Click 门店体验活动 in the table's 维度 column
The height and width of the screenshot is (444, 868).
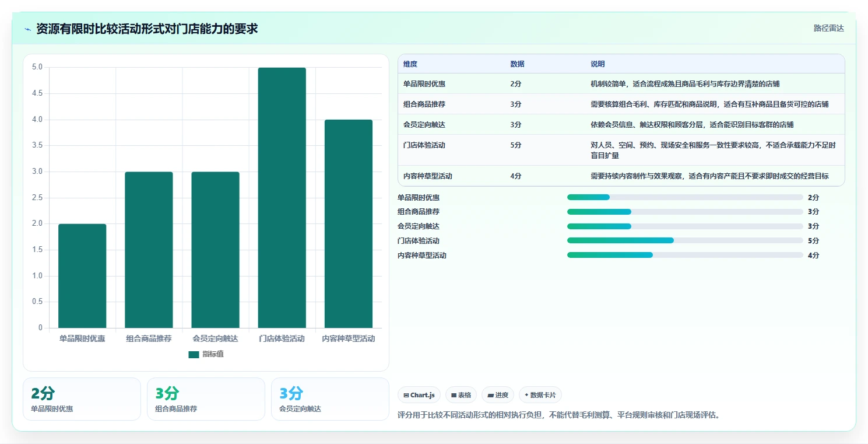coord(424,145)
